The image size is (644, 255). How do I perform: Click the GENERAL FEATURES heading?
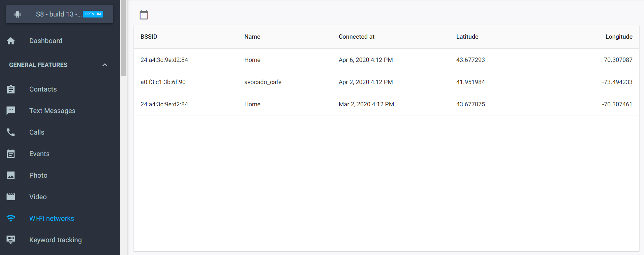(38, 65)
